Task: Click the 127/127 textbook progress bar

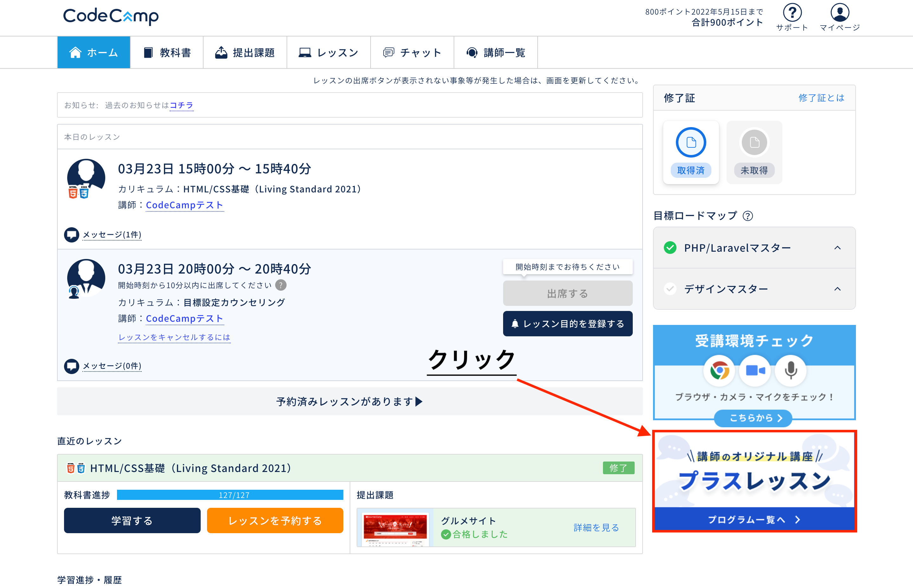Action: pyautogui.click(x=230, y=495)
